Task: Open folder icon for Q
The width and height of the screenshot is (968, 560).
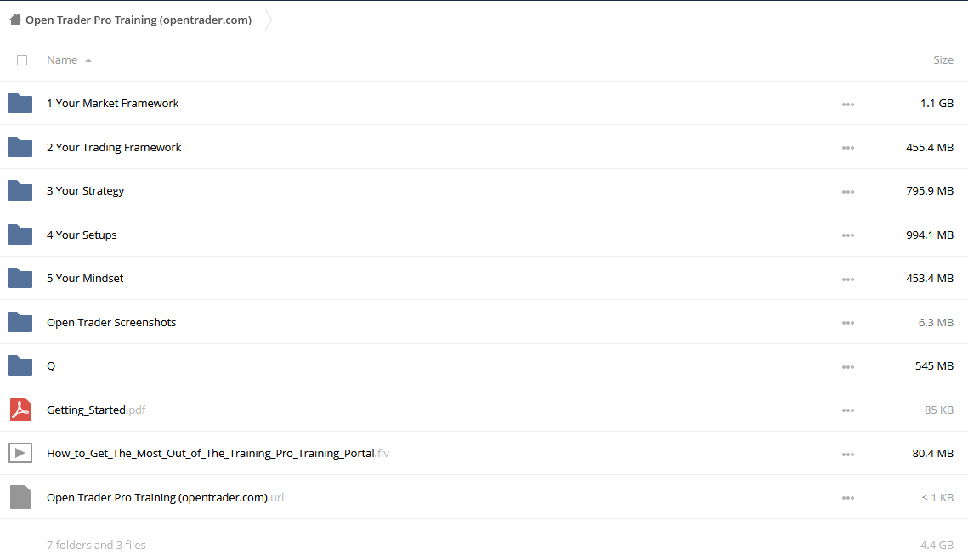Action: (20, 365)
